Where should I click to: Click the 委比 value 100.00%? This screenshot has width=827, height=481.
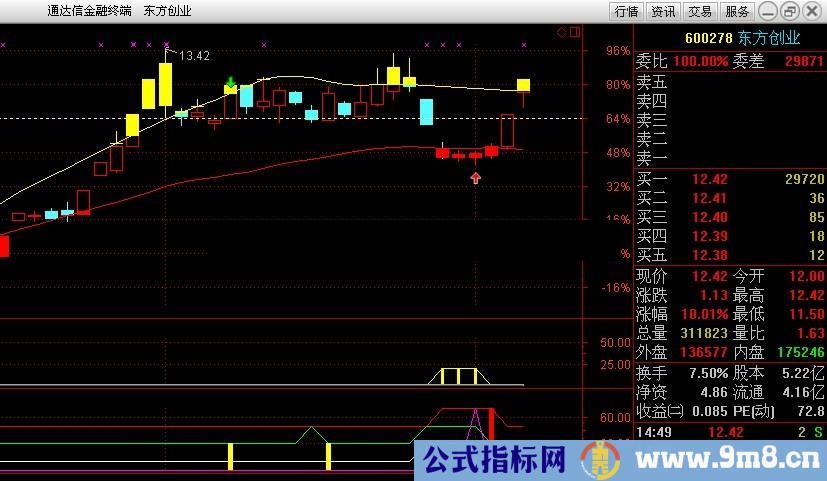[x=700, y=61]
